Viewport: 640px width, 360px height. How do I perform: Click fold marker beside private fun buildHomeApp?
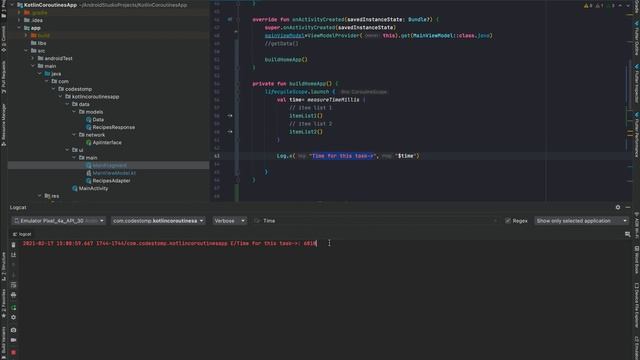(238, 84)
